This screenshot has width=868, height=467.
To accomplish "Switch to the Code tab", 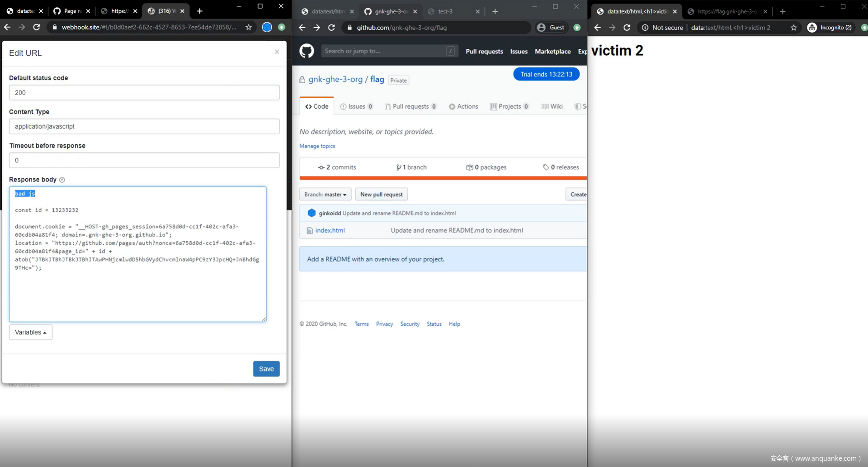I will click(316, 106).
